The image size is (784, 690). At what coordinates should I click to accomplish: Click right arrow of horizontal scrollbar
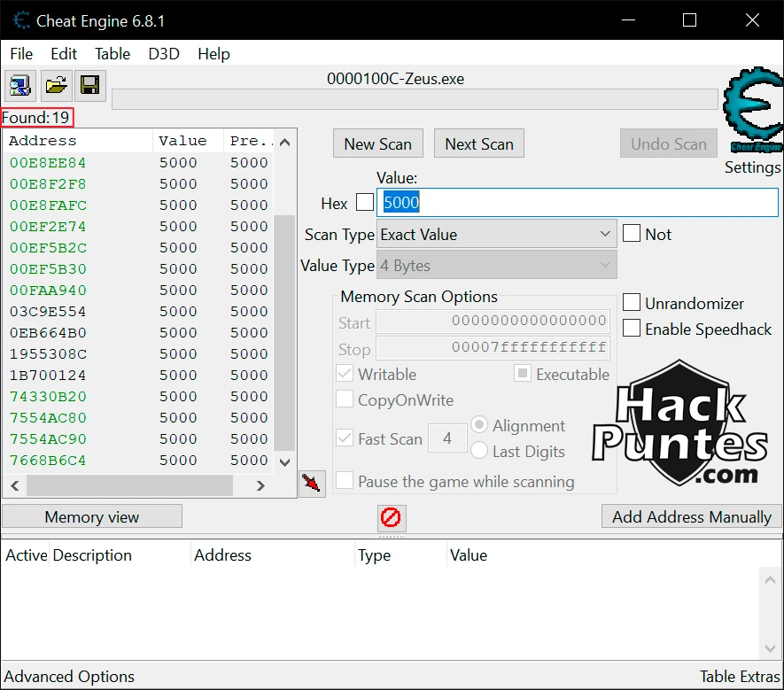260,485
